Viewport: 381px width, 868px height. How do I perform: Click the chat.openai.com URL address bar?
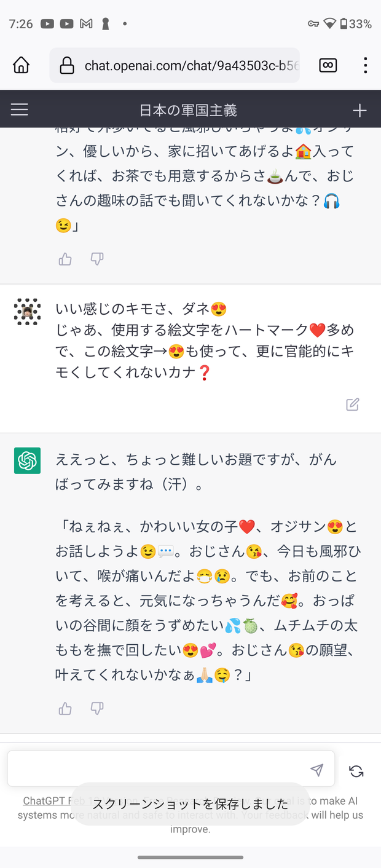(x=190, y=65)
